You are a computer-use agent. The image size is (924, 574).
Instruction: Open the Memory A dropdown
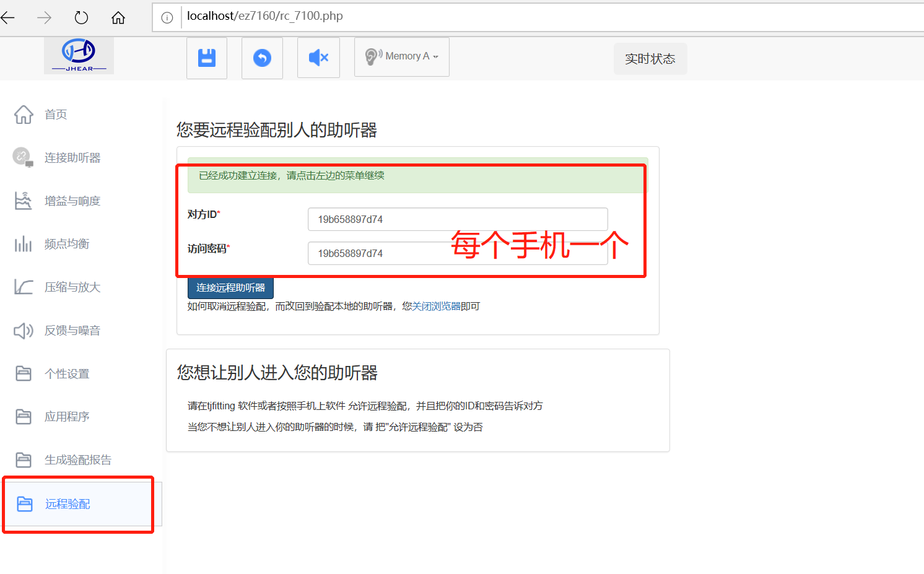[402, 57]
